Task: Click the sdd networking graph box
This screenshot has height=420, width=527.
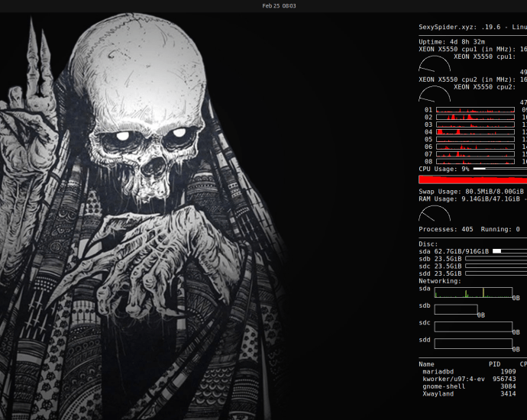Action: tap(473, 343)
